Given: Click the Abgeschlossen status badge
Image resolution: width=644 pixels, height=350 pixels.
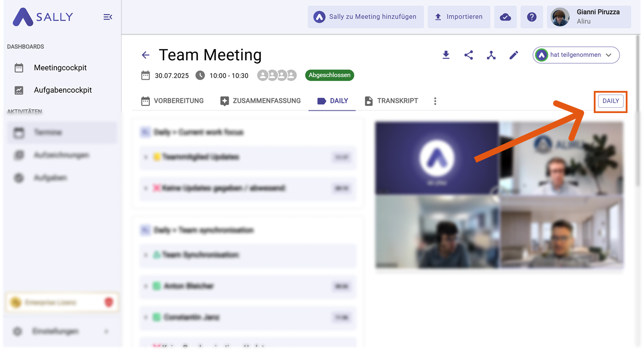Looking at the screenshot, I should click(x=329, y=75).
